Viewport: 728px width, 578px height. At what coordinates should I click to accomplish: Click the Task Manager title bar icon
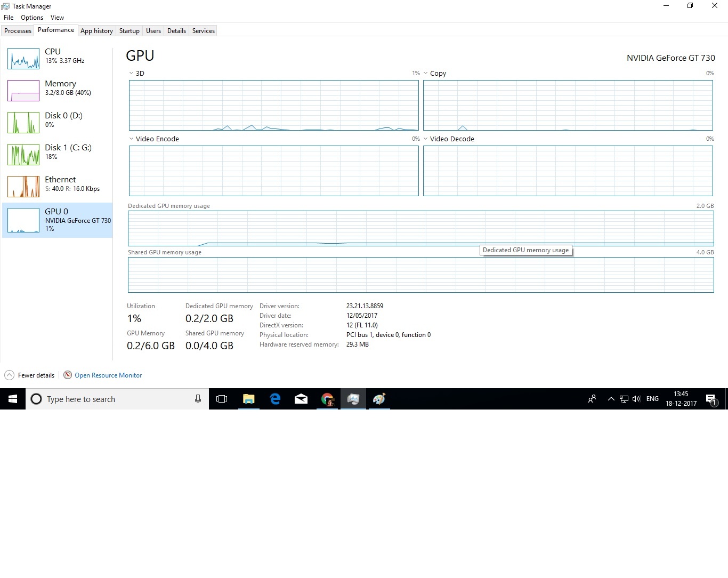(x=6, y=6)
